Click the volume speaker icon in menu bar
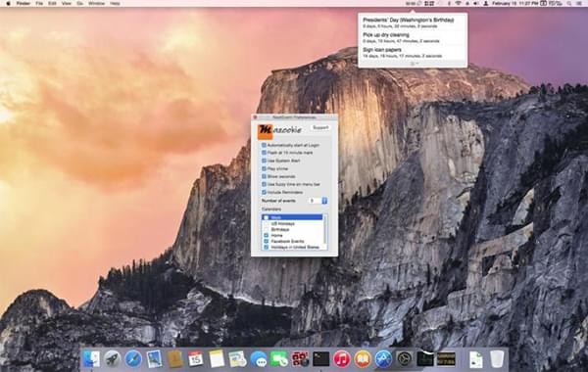Image resolution: width=588 pixels, height=372 pixels. (x=476, y=3)
